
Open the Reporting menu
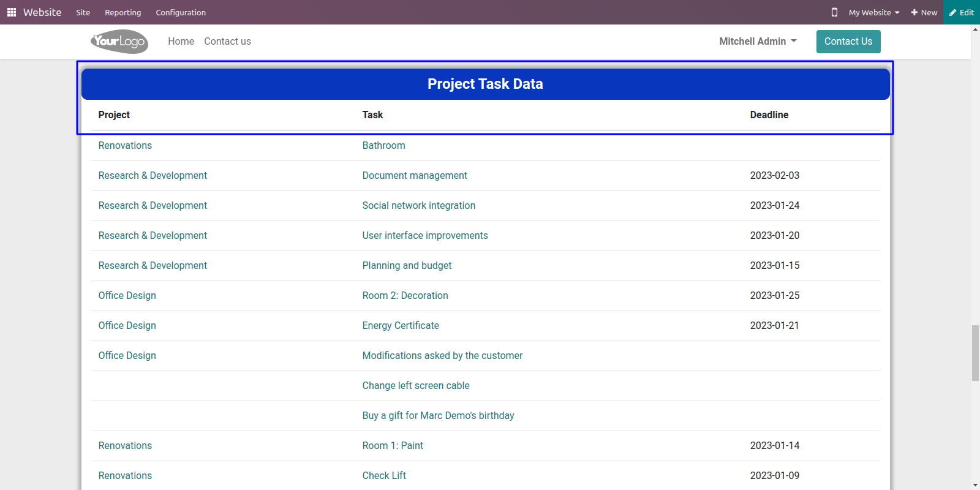click(x=123, y=12)
